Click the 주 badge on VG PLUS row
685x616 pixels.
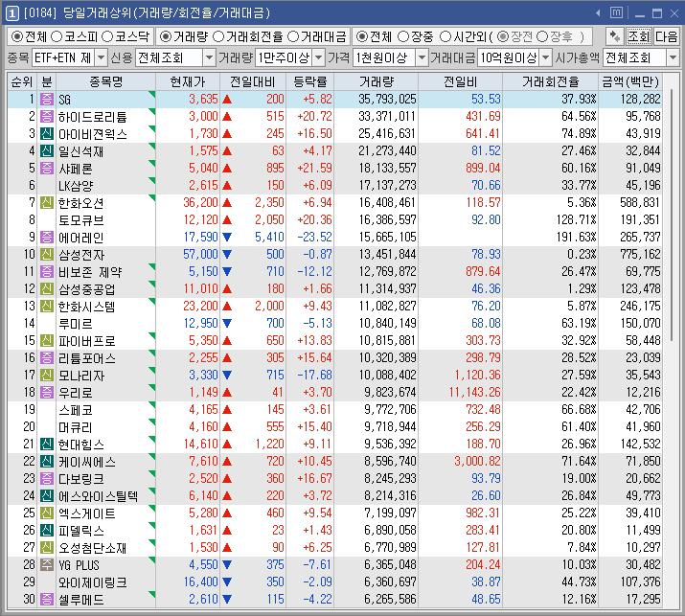(47, 565)
